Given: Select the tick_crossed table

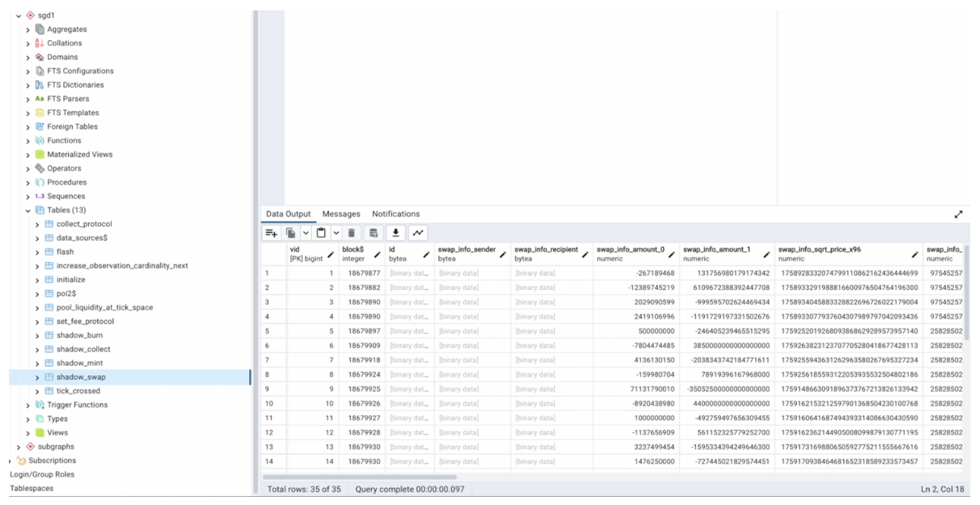Looking at the screenshot, I should click(x=78, y=391).
